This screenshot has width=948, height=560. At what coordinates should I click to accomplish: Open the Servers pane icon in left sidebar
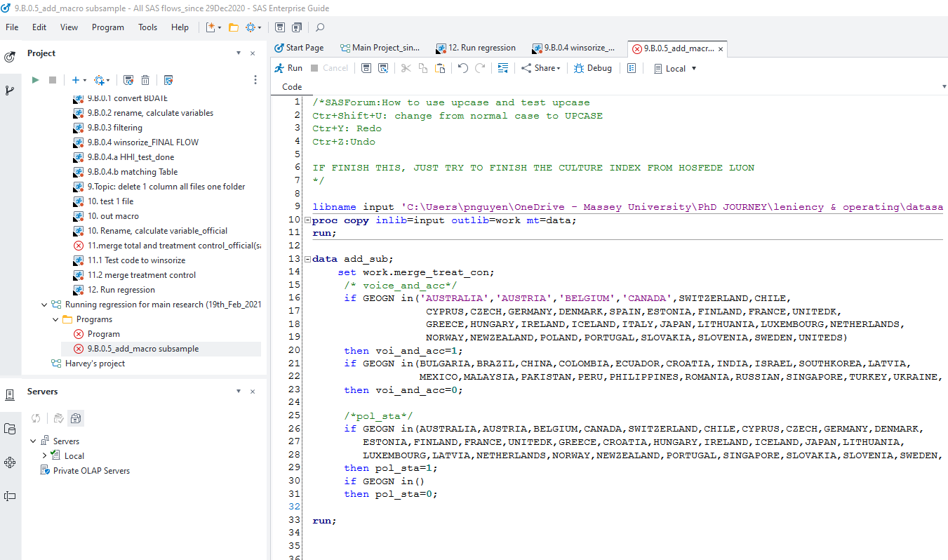pos(10,395)
